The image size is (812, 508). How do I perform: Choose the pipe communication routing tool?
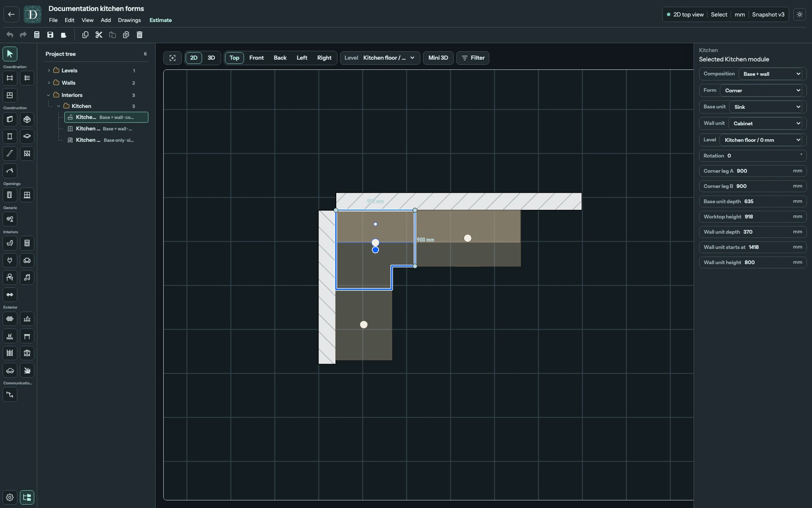coord(10,395)
